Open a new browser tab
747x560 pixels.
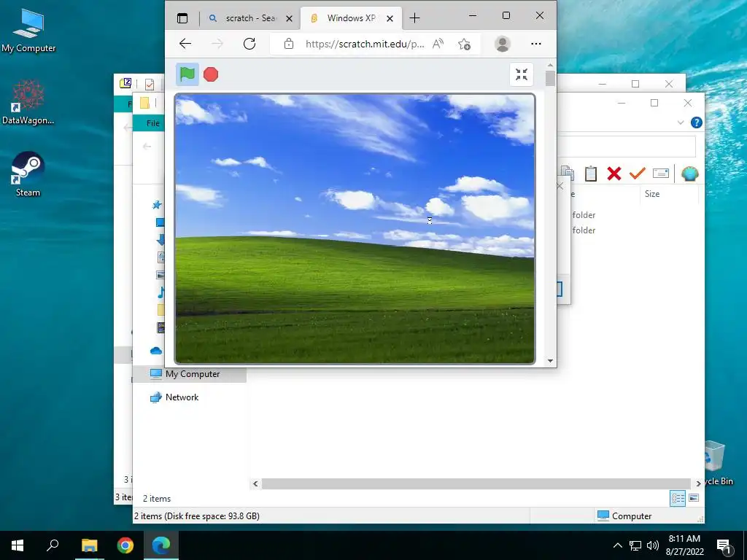(414, 18)
